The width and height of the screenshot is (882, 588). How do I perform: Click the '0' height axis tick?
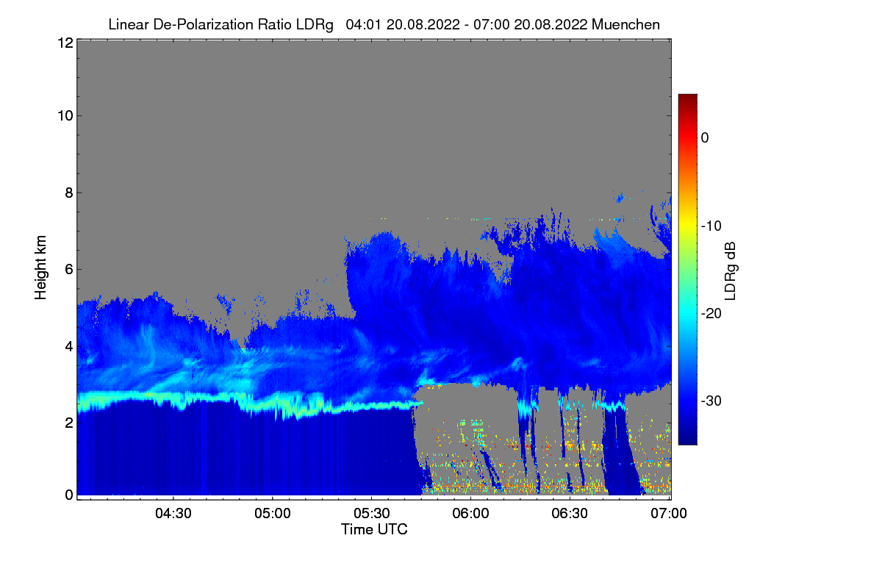(x=68, y=495)
